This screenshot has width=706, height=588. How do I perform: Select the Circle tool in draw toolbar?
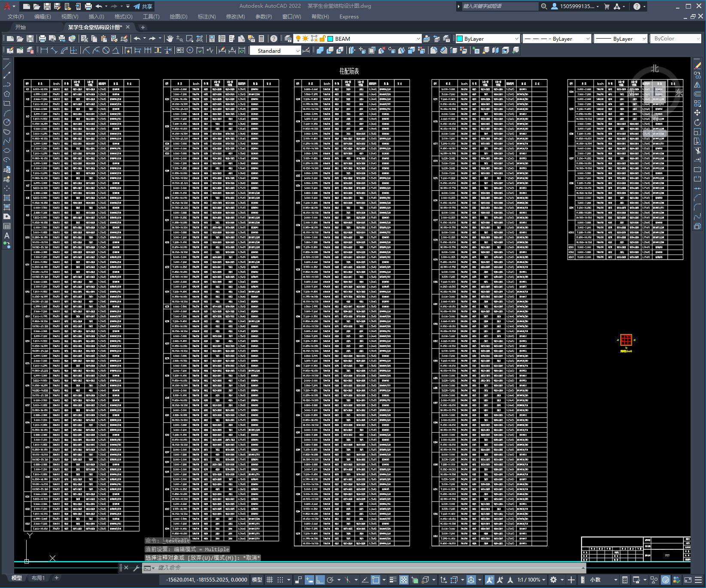coord(7,122)
